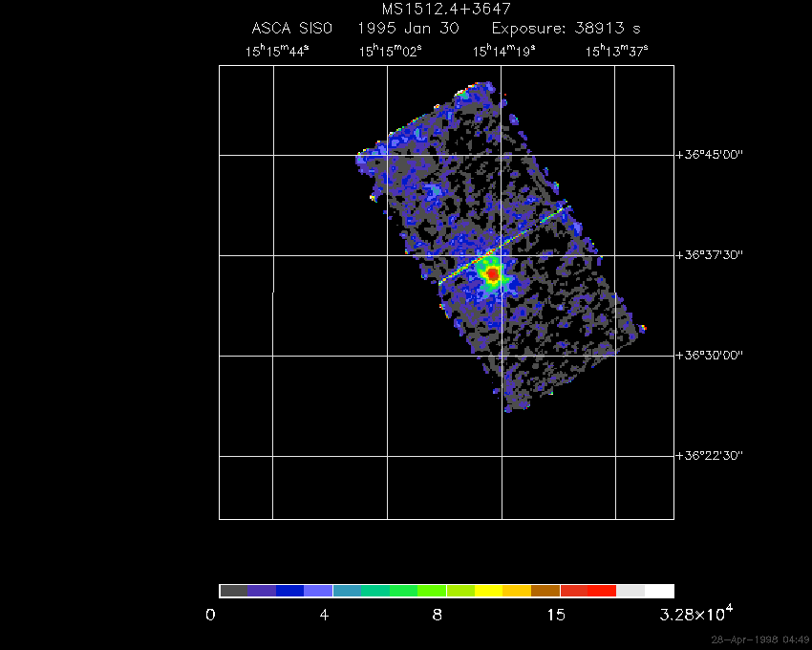Click the 15h15m44s right ascension label

pyautogui.click(x=276, y=52)
